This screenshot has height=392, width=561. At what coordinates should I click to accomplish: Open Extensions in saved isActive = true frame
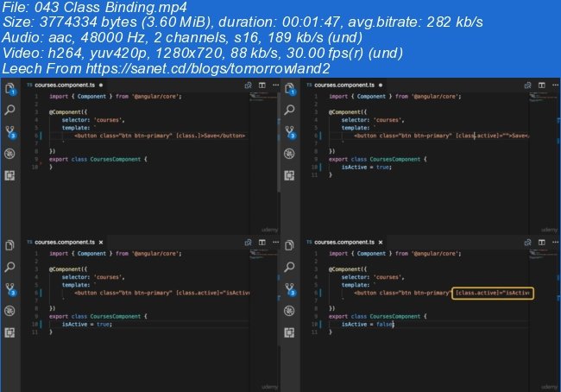click(x=9, y=332)
